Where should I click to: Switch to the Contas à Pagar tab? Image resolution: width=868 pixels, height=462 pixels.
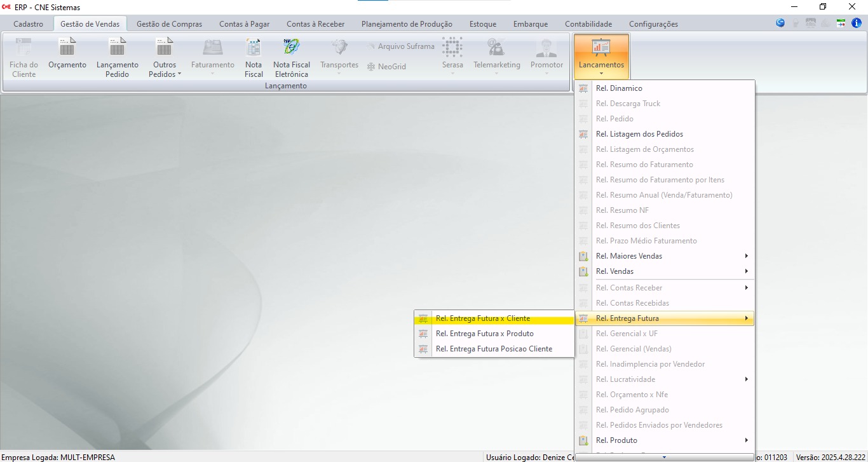[244, 24]
